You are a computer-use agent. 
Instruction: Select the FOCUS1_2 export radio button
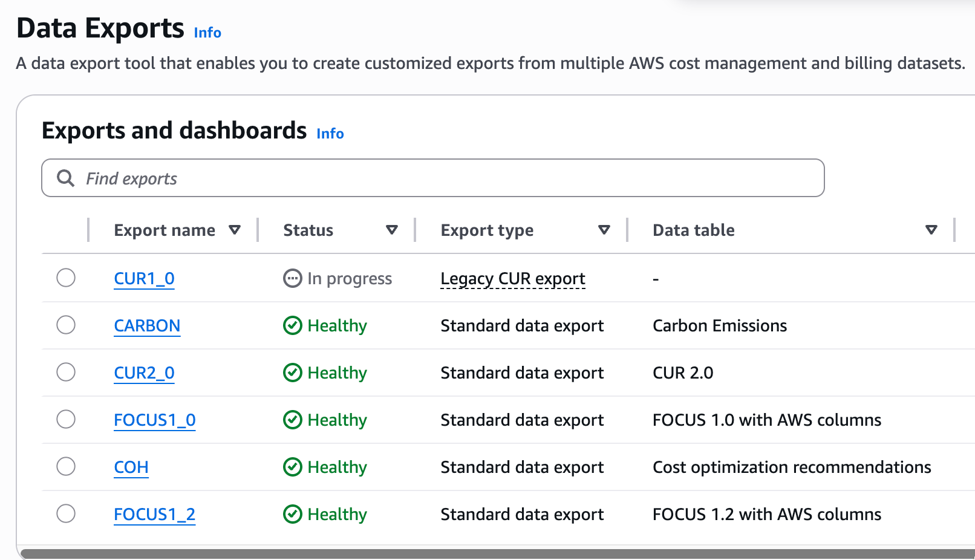point(66,513)
